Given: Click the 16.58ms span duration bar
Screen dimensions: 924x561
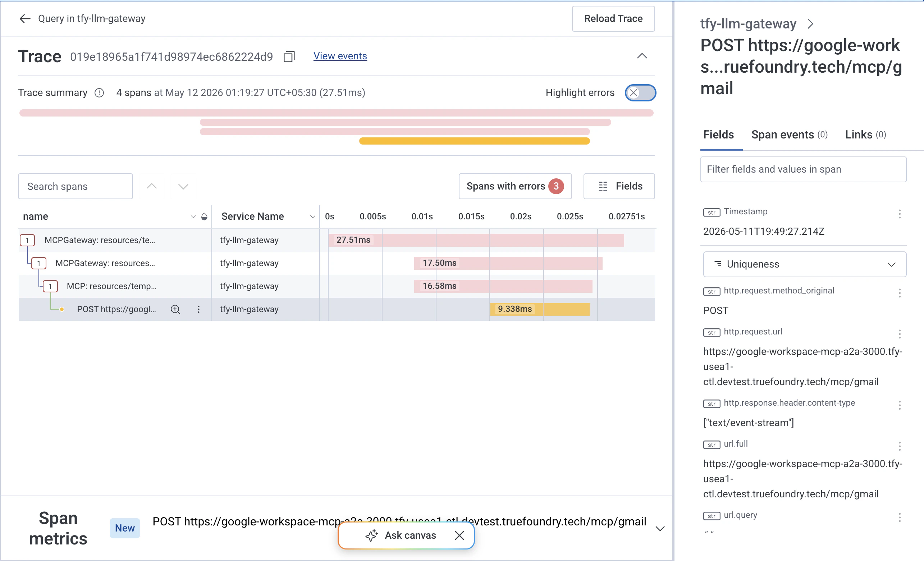Looking at the screenshot, I should 503,286.
